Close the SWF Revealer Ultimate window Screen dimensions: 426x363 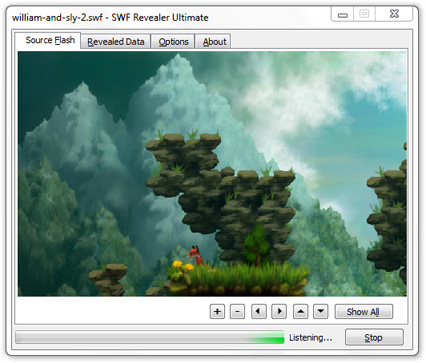pyautogui.click(x=394, y=14)
